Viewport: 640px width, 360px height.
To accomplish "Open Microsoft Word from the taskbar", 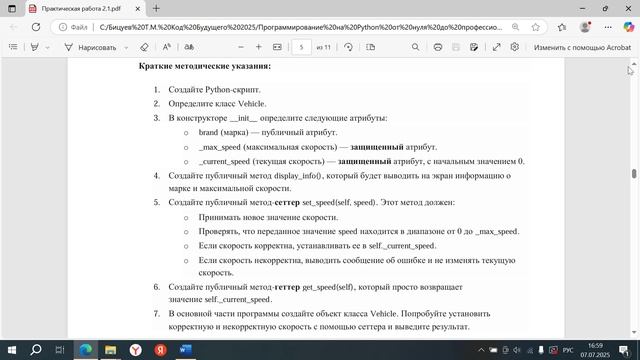I will click(x=186, y=350).
